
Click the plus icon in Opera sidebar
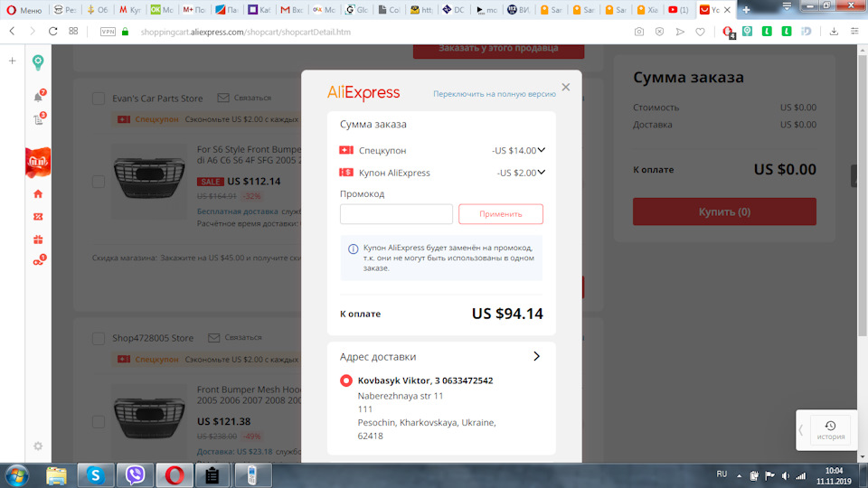pos(12,61)
